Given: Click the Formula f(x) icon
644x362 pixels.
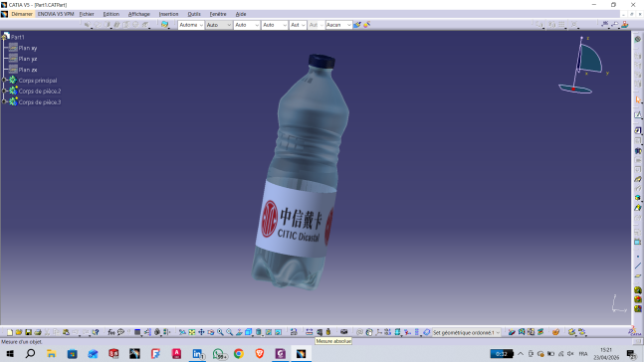Looking at the screenshot, I should 110,332.
